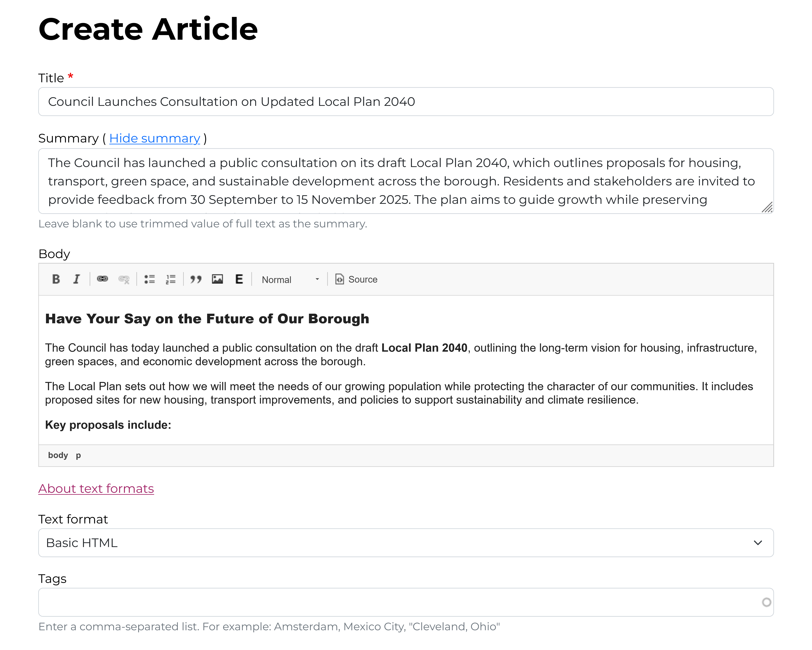Insert a bulleted list

149,279
